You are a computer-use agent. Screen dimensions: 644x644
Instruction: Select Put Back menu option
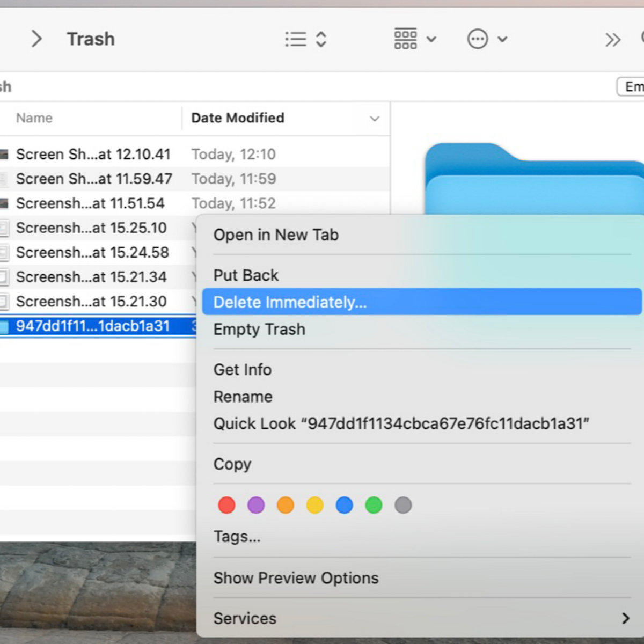(x=246, y=275)
